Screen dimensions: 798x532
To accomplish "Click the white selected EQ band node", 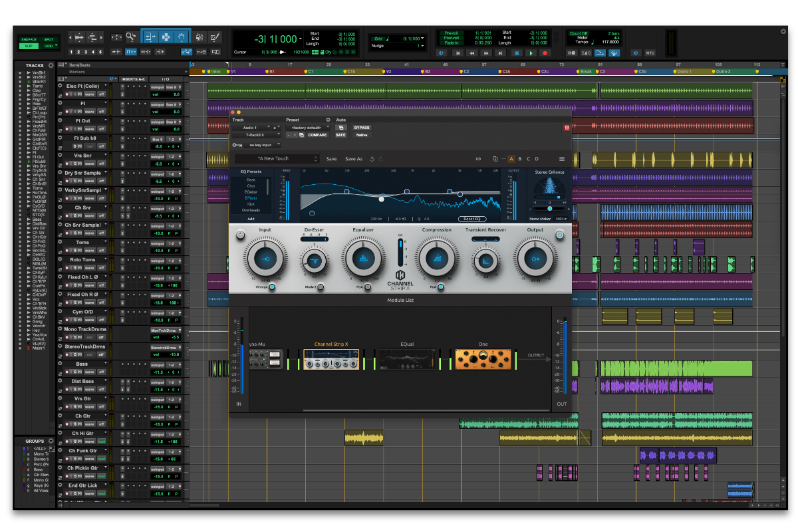I will tap(381, 198).
